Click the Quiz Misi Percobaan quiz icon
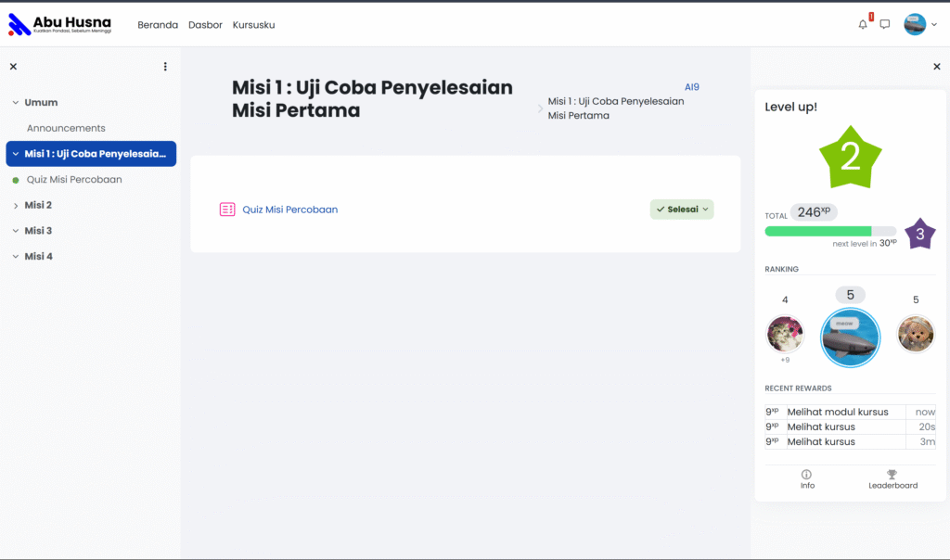The height and width of the screenshot is (560, 950). 227,210
